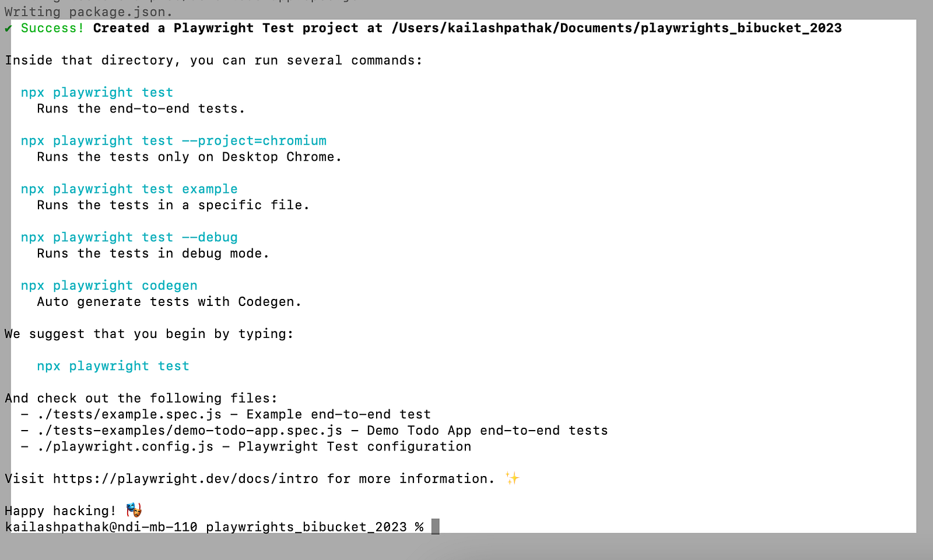Image resolution: width=933 pixels, height=560 pixels.
Task: Click the green success checkmark
Action: [8, 29]
